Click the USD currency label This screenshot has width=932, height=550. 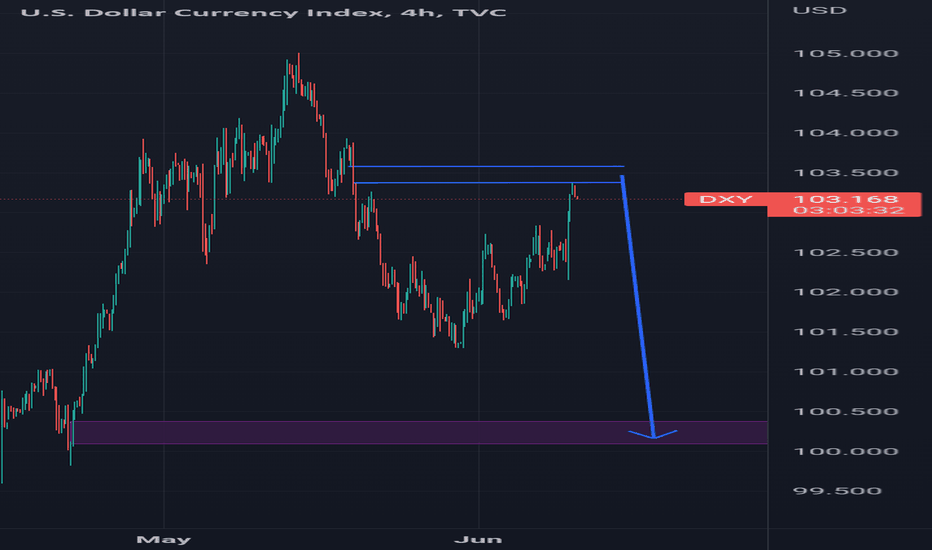[819, 11]
